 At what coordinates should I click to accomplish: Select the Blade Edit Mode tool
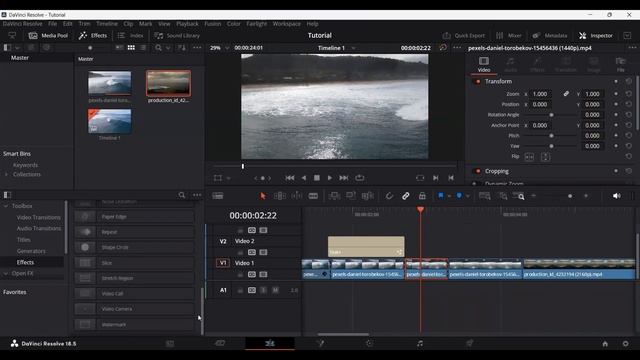point(313,196)
